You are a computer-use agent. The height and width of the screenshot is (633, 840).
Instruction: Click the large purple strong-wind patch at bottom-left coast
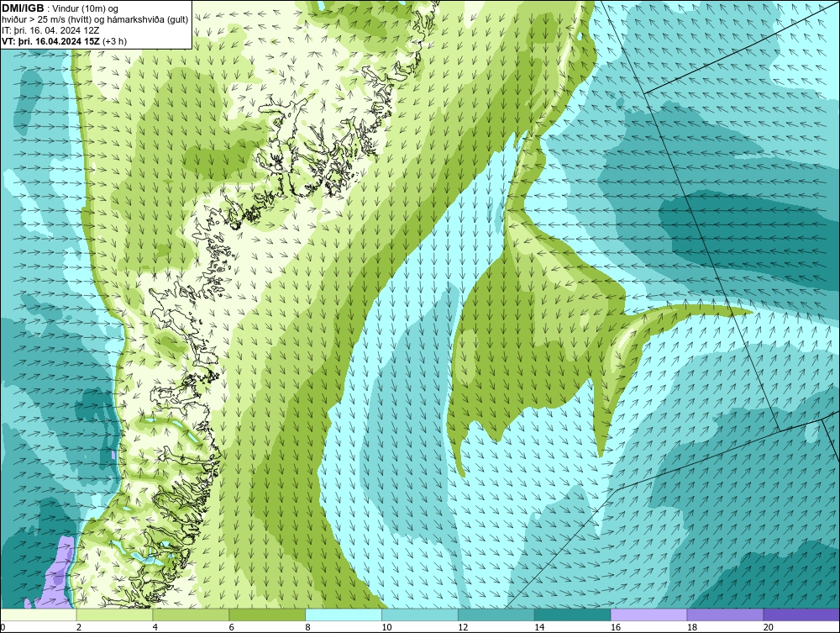(x=56, y=573)
